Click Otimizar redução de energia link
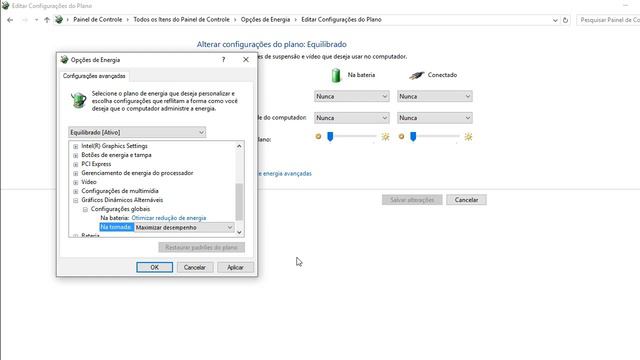640x360 pixels. click(x=169, y=218)
